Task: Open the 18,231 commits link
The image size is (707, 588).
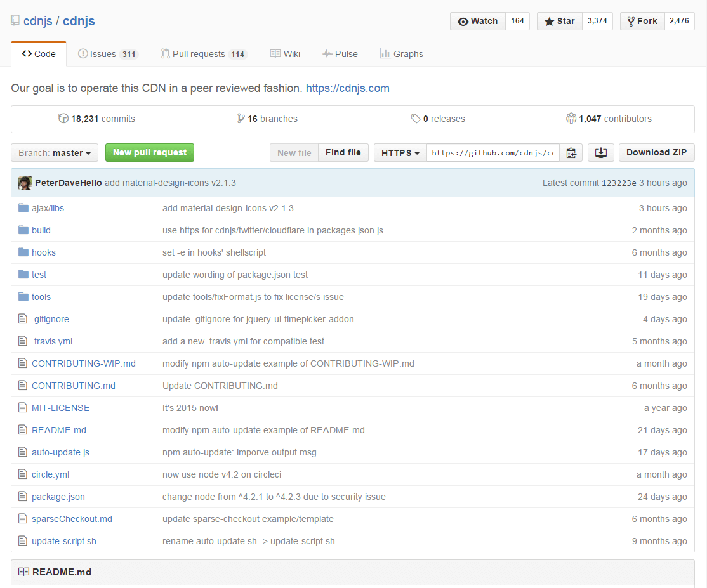Action: coord(97,119)
